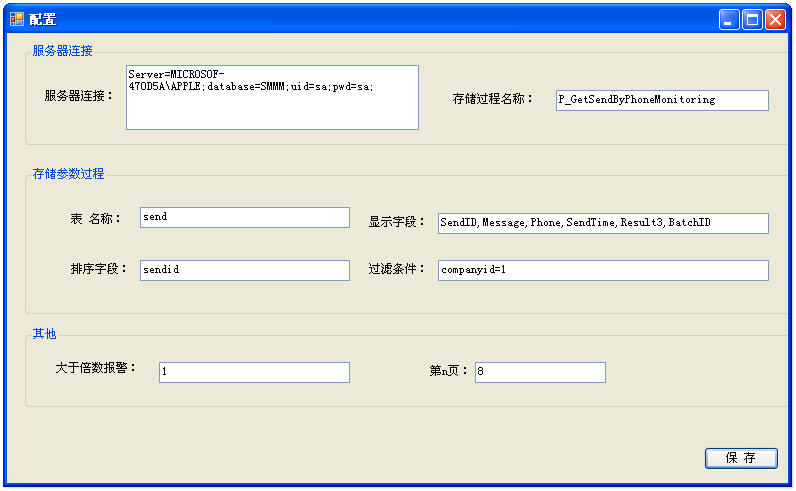Select the sort field input with sendid
Screen dimensions: 796x491
pos(245,270)
